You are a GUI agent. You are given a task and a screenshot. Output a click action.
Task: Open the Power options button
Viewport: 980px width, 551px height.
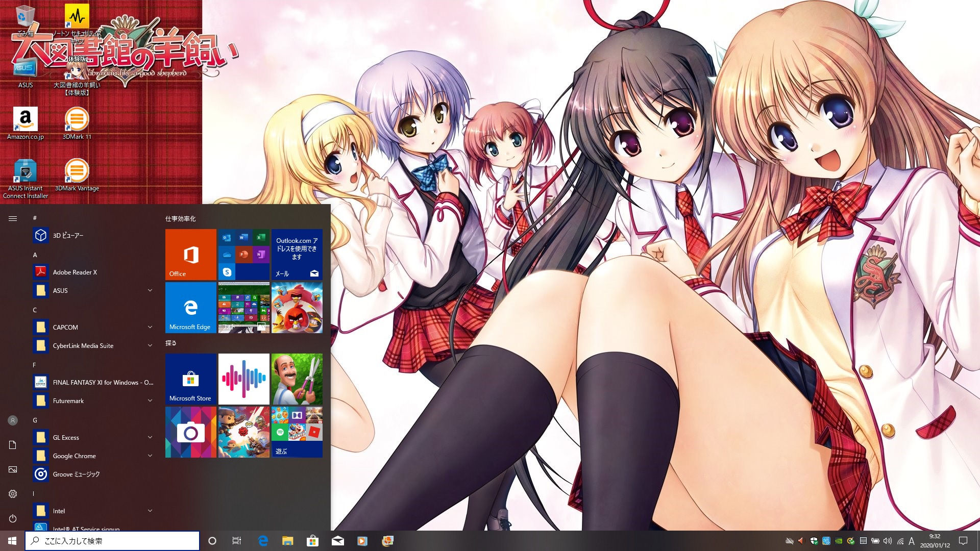tap(13, 518)
